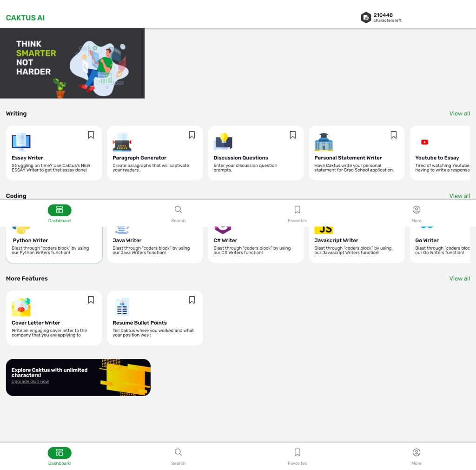Click the Search magnifier in the bottom navigation bar
The image size is (476, 470).
pos(178,452)
